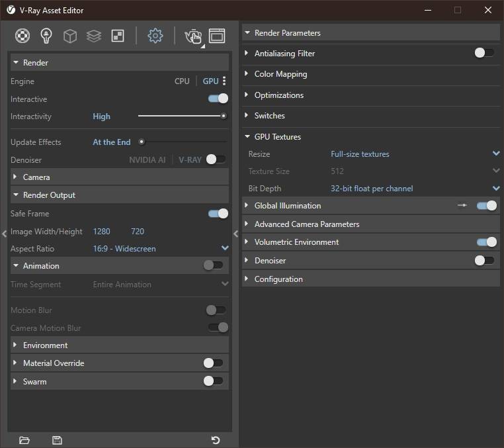Click the Update Effects slider handle

click(x=142, y=142)
